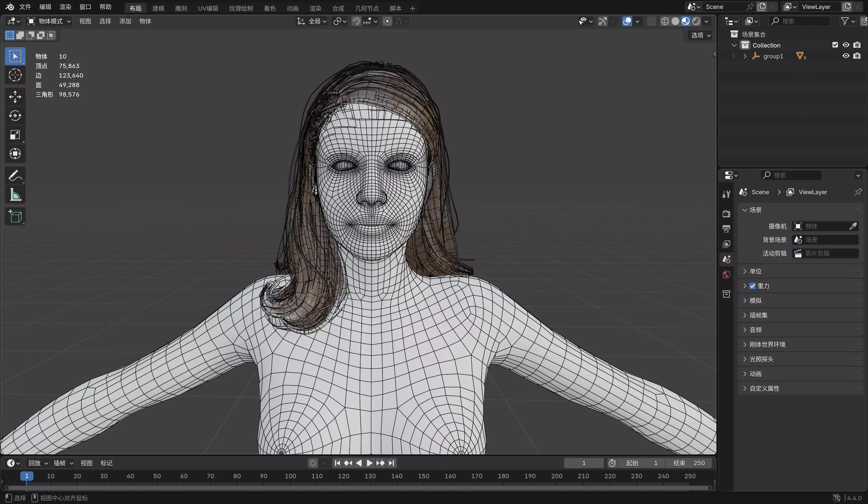Select the Box Select tool
Screen dimensions: 868x504
15,56
